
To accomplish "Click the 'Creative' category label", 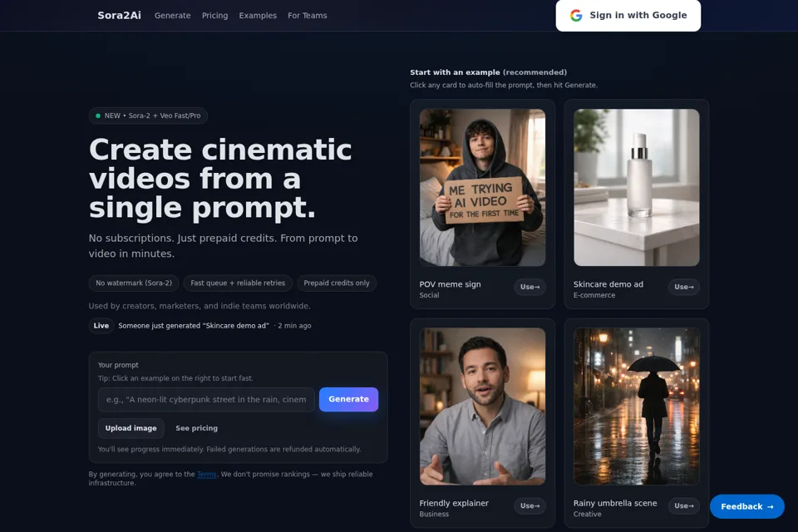I will tap(588, 515).
